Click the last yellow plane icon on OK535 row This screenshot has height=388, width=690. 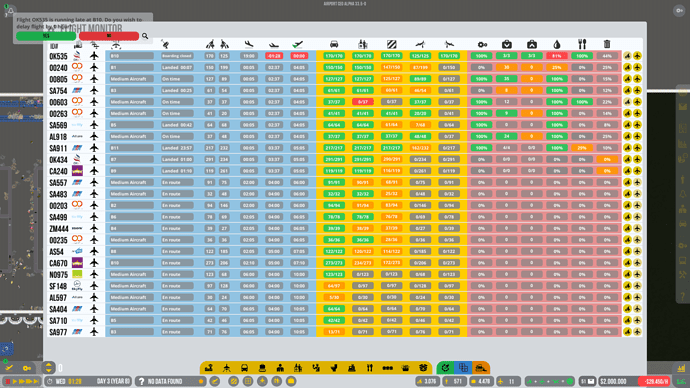637,56
